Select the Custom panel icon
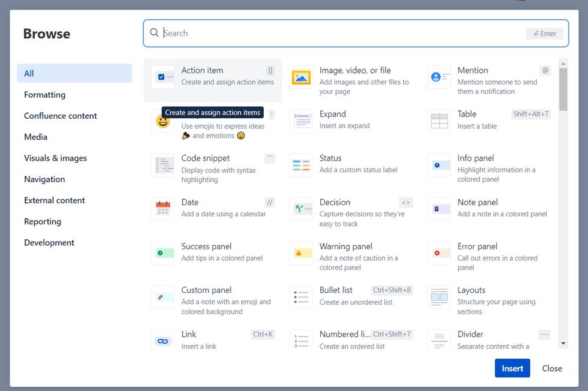 (x=162, y=297)
